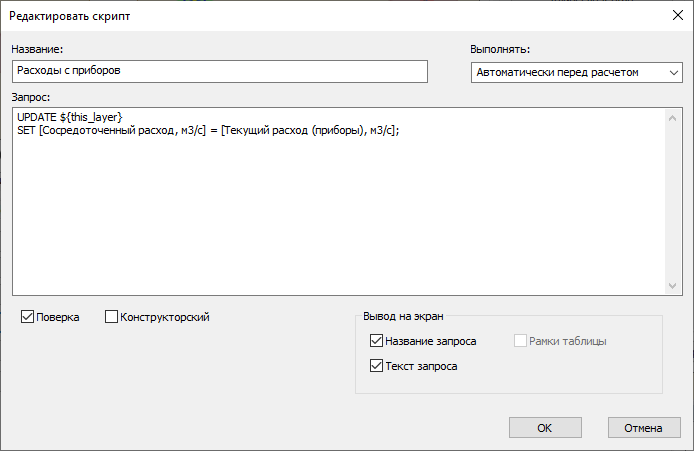This screenshot has width=694, height=451.
Task: Confirm changes with the OK button
Action: click(x=545, y=428)
